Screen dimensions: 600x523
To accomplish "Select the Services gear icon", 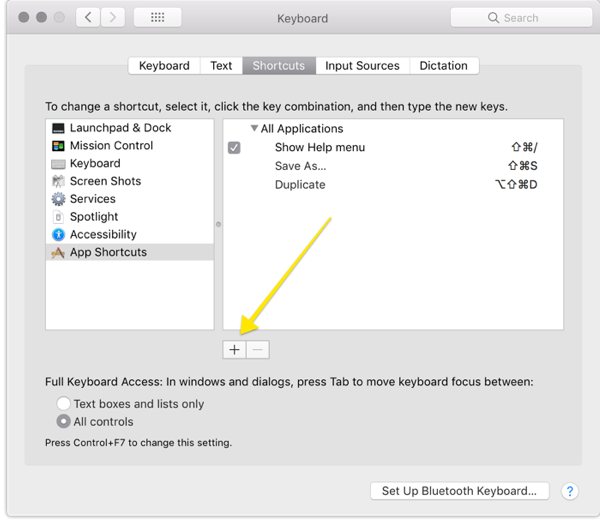I will tap(59, 199).
